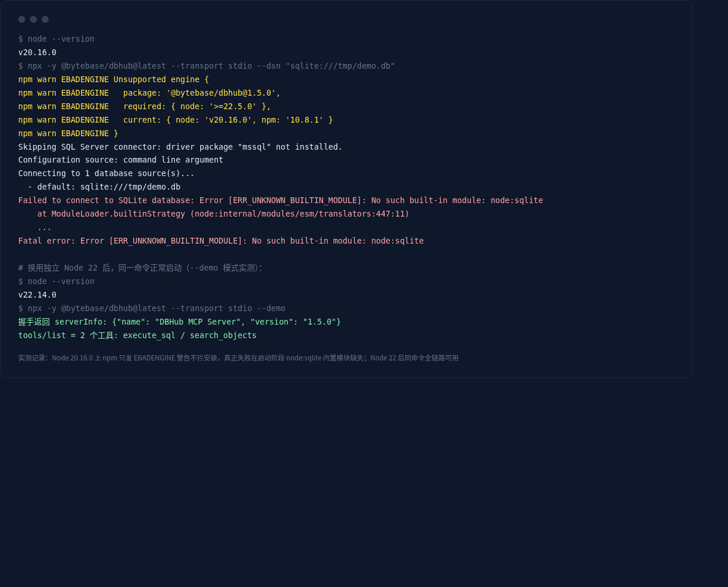
Task: Click the 'at ModuleLoader.builtinStrategy' stack trace line
Action: click(x=223, y=214)
